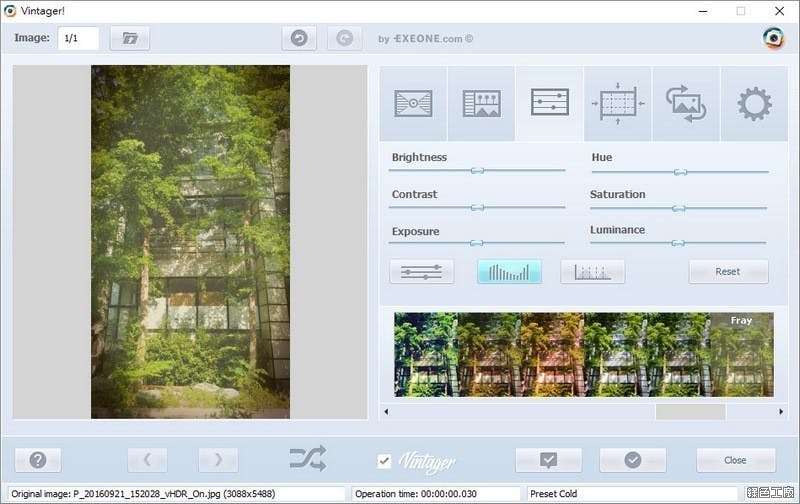Viewport: 800px width, 504px height.
Task: Click the round checkmark confirm button
Action: coord(633,460)
